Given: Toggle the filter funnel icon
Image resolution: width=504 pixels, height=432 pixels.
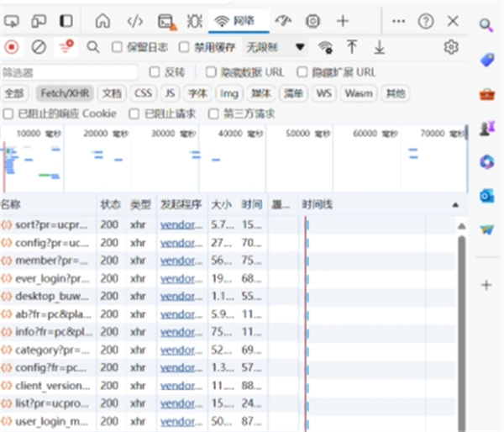Looking at the screenshot, I should (x=66, y=47).
